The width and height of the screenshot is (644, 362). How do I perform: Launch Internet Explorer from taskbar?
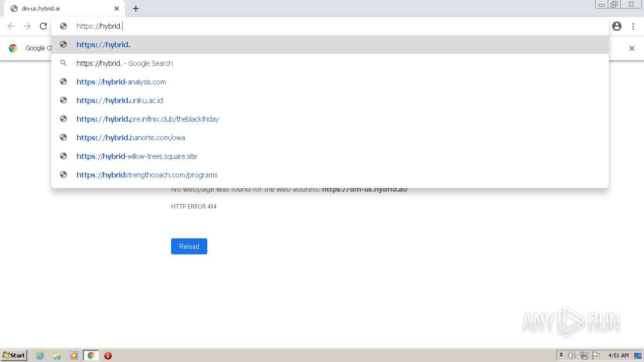click(40, 355)
